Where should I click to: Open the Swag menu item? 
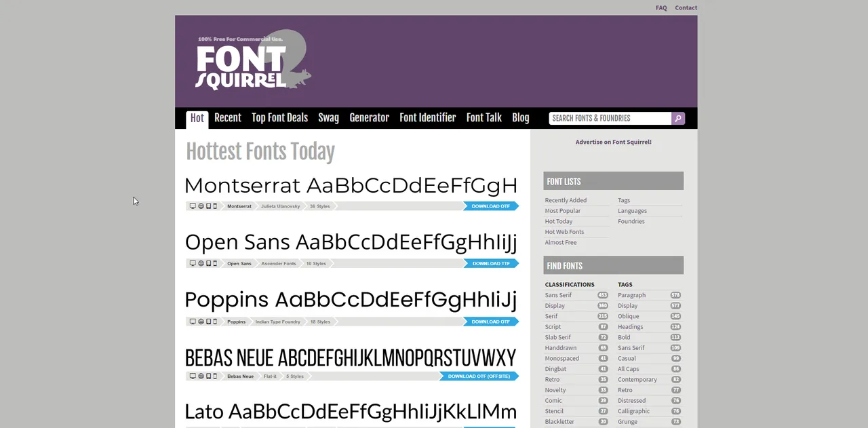(328, 118)
